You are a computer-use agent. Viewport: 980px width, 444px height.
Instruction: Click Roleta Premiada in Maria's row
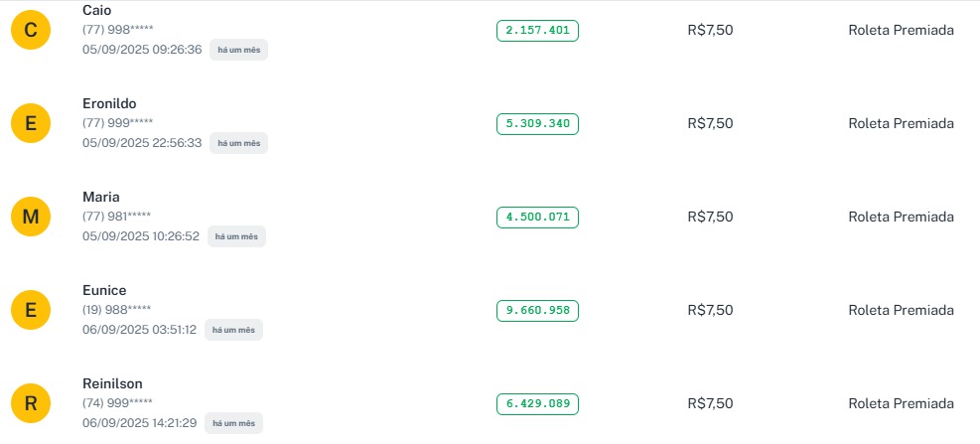coord(901,217)
